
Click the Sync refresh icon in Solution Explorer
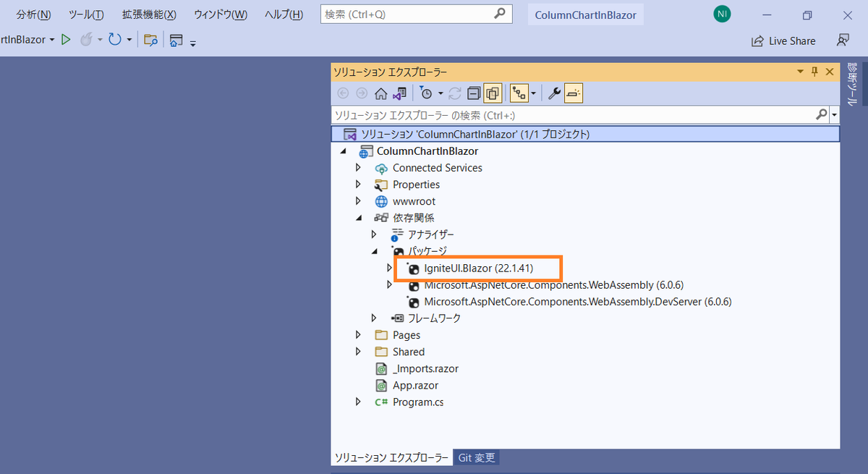point(455,93)
